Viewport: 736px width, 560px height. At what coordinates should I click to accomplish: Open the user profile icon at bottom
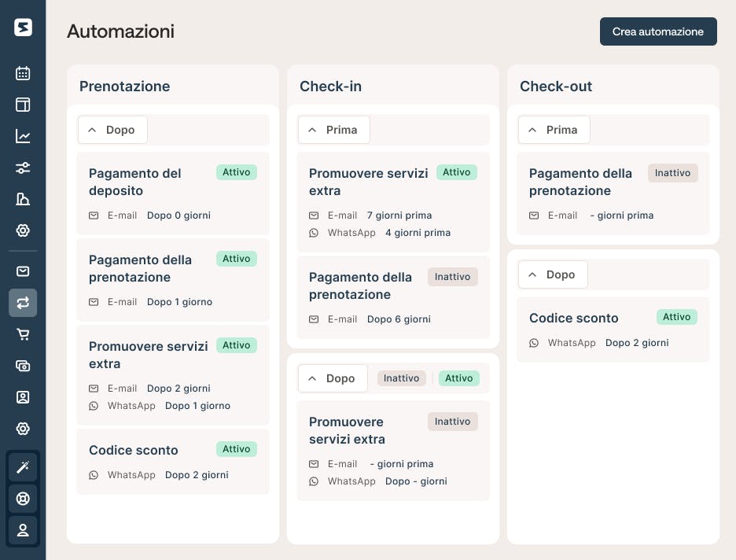pos(23,530)
